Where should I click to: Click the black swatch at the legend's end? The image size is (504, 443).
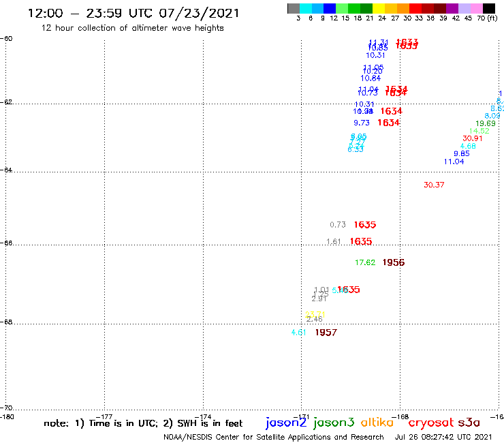489,8
